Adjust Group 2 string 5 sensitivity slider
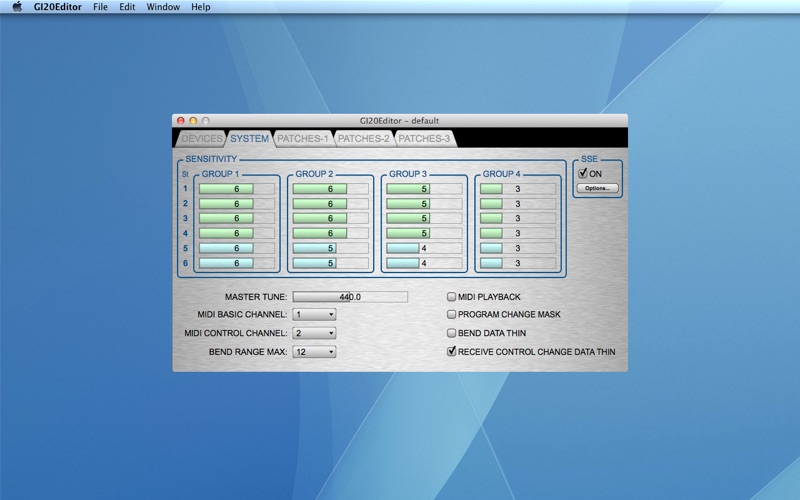The image size is (800, 500). [x=330, y=248]
